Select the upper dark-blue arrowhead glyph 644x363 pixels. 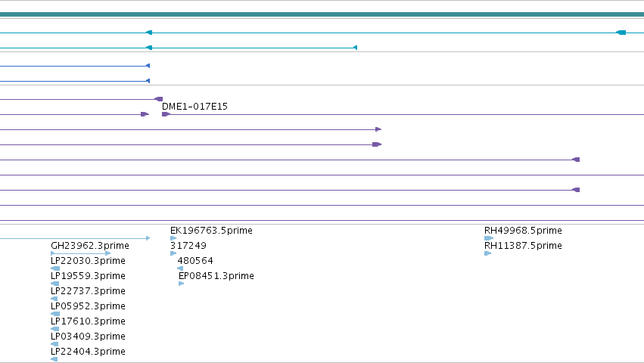pos(148,66)
